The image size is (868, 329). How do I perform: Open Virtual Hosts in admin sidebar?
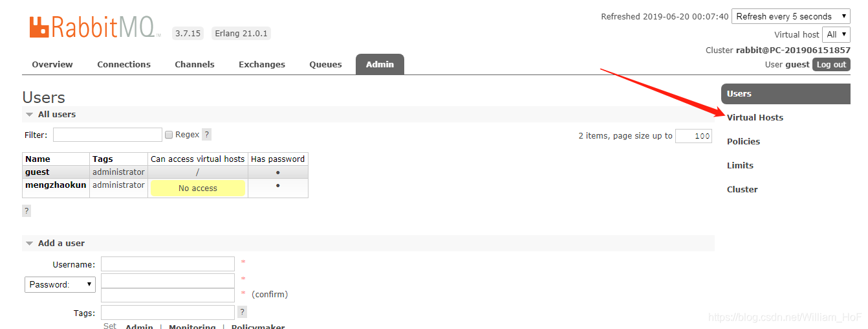pos(755,118)
